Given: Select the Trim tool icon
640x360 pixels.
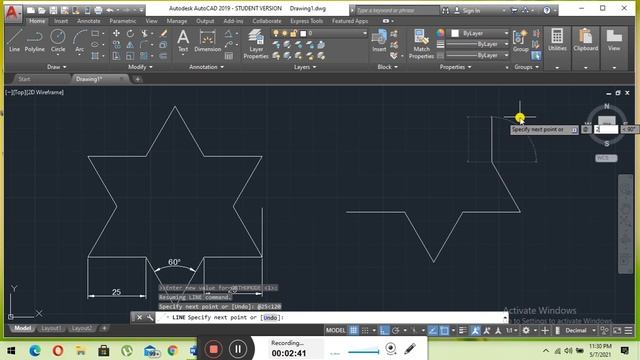Looking at the screenshot, I should click(144, 33).
